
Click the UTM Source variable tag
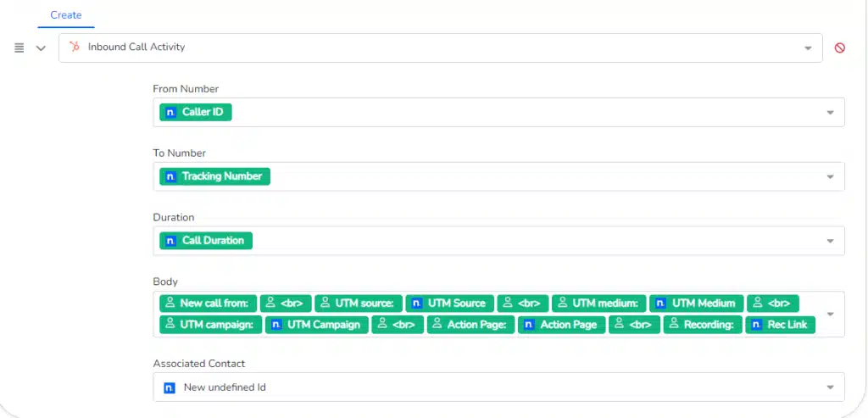coord(449,303)
